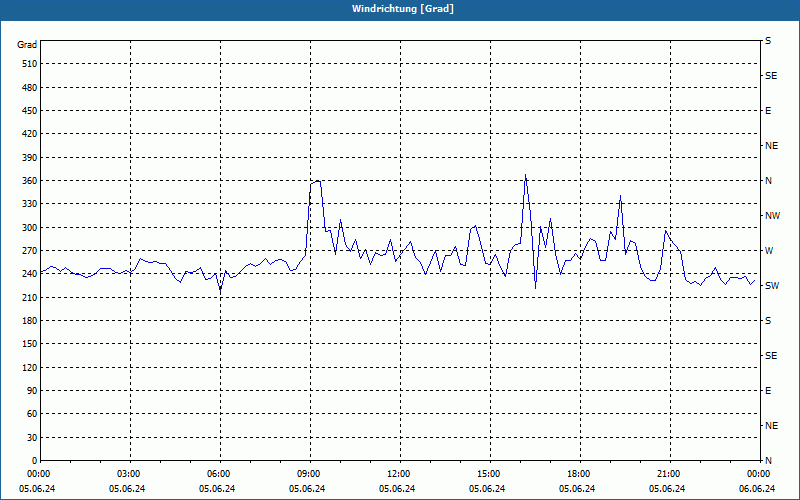Viewport: 800px width, 500px height.
Task: Select the 270 degree axis label
Action: point(30,251)
